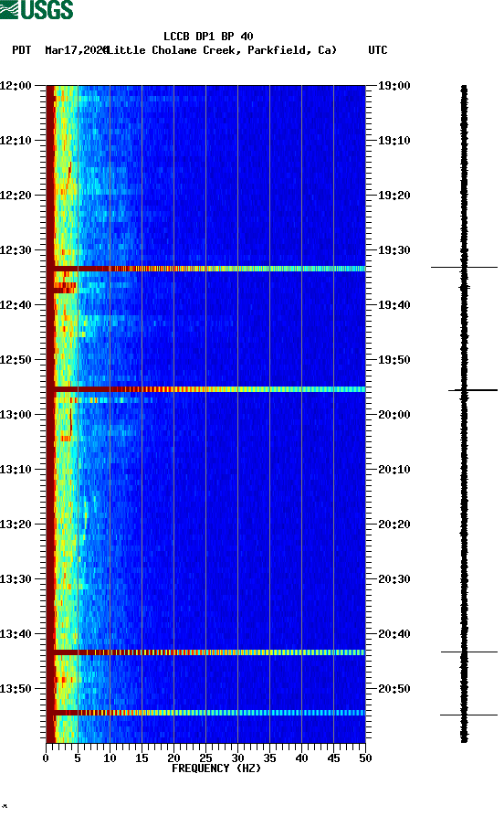Click the '12:50' PDT time label
Screen dimensions: 504x816
(x=16, y=360)
